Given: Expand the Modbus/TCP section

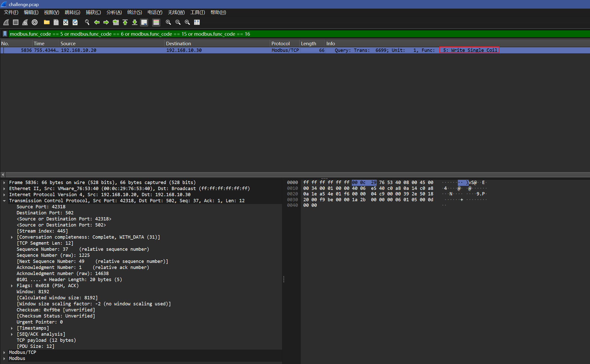Looking at the screenshot, I should pyautogui.click(x=4, y=352).
